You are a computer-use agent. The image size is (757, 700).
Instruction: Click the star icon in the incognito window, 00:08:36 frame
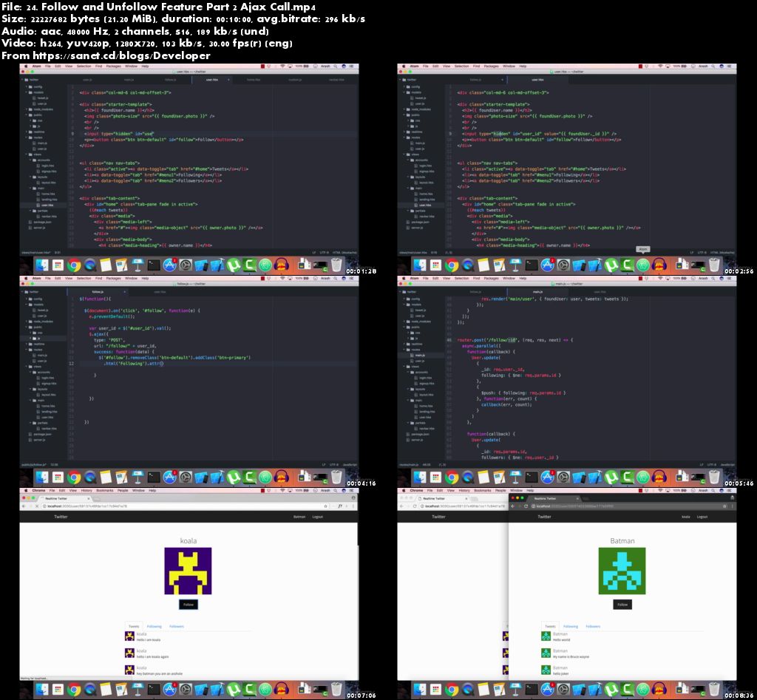[724, 506]
